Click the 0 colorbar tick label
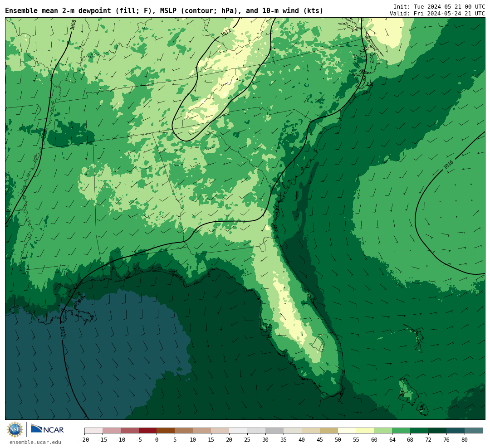 (157, 439)
